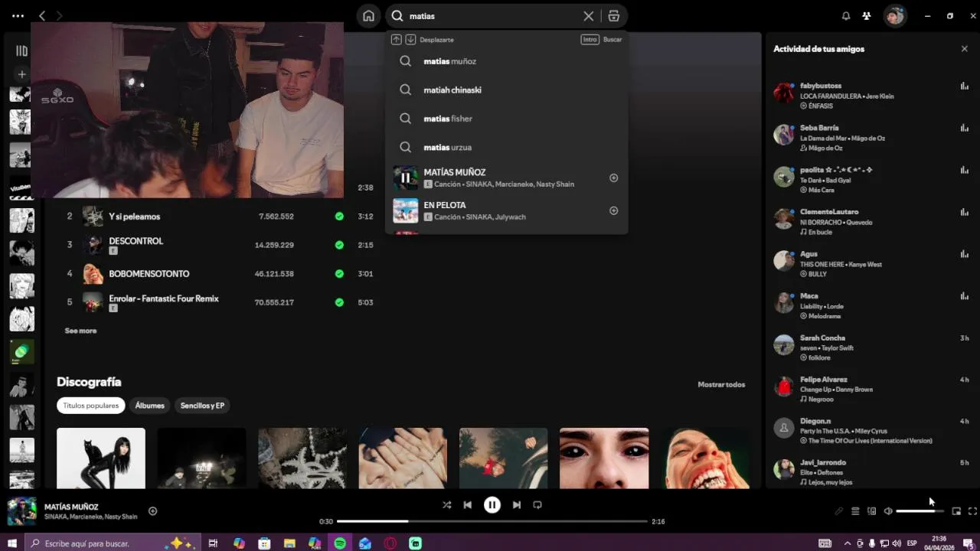Toggle repeat mode
The width and height of the screenshot is (980, 551).
(x=537, y=505)
